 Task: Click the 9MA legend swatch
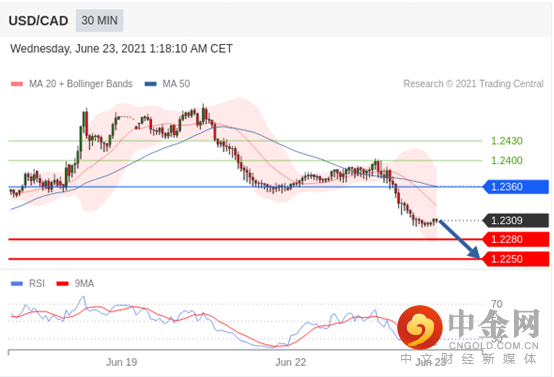63,283
